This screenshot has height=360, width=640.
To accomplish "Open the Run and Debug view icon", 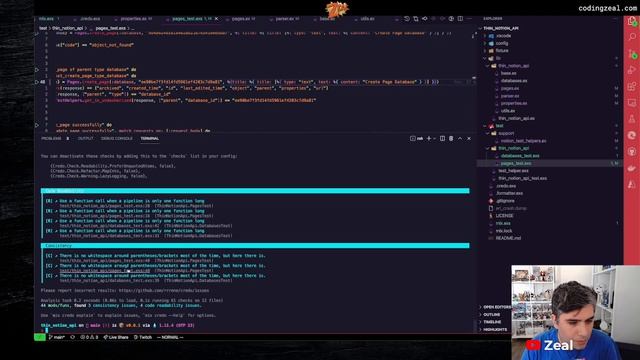I will pos(632,70).
